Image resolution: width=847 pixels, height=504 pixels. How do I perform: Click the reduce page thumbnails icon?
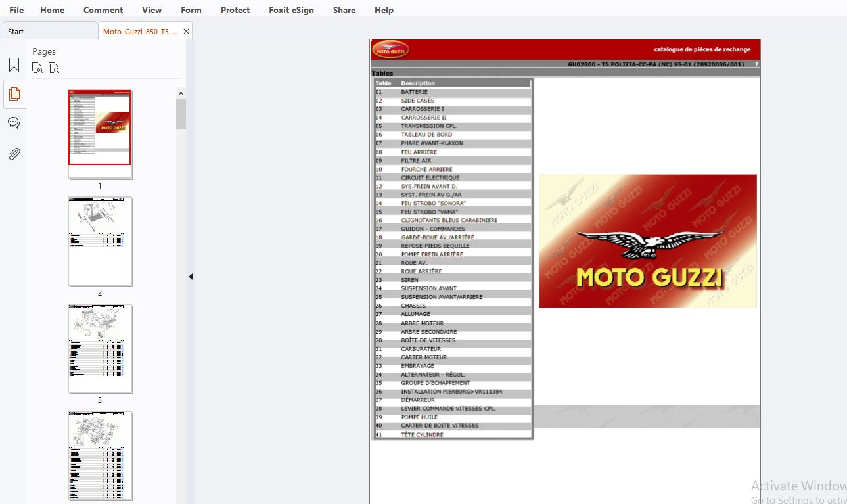click(x=54, y=68)
